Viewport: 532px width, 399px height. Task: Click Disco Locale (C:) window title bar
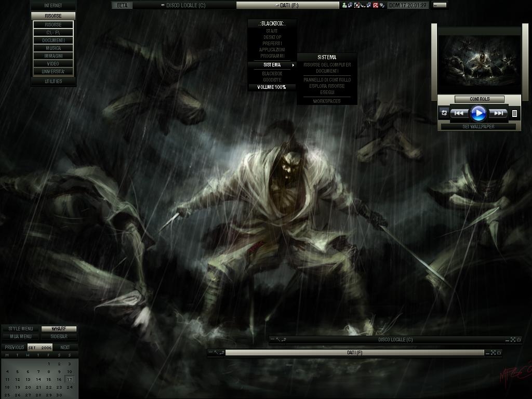(x=395, y=340)
